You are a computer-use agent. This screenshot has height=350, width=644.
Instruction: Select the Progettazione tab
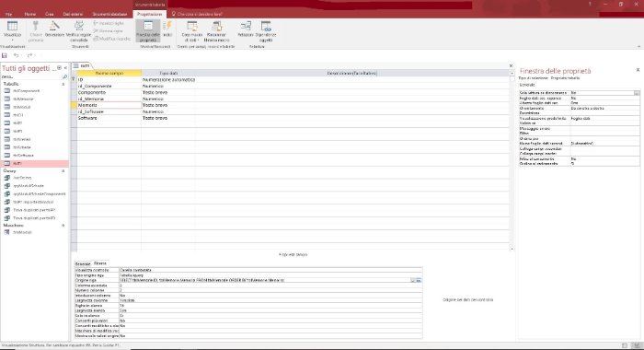[149, 14]
